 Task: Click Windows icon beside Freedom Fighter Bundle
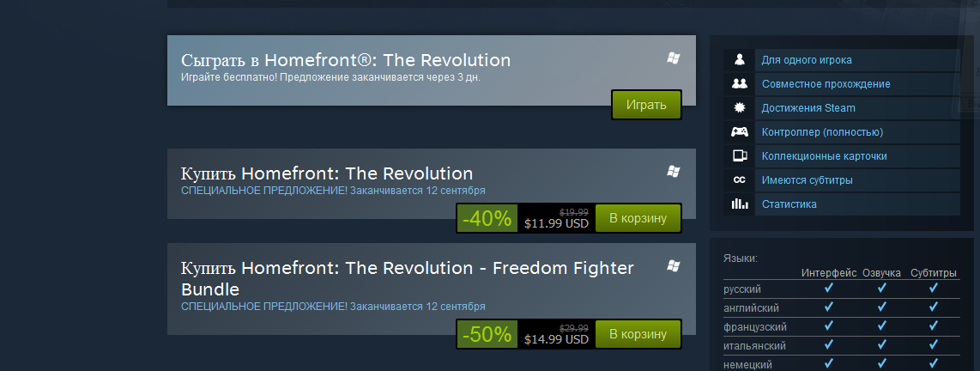(x=674, y=265)
